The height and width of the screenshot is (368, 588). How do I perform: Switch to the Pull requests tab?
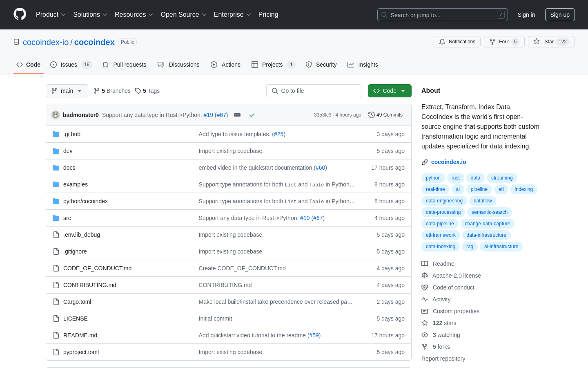point(124,65)
